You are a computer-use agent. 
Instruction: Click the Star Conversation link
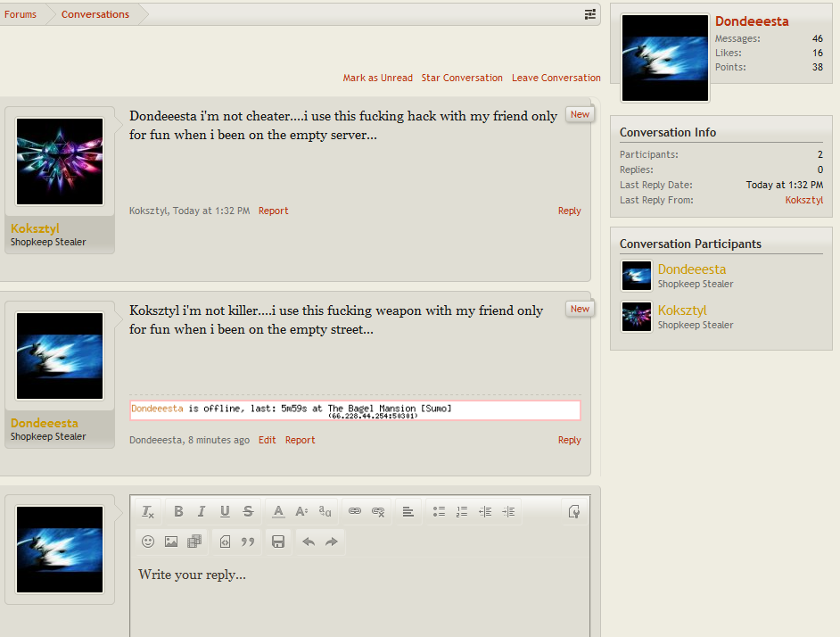(462, 78)
